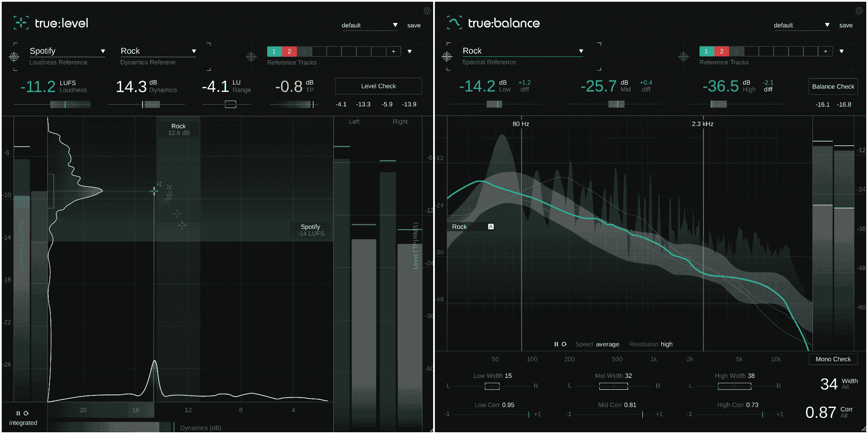This screenshot has height=434, width=868.
Task: Toggle the A auto button on the Rock curve
Action: 491,226
